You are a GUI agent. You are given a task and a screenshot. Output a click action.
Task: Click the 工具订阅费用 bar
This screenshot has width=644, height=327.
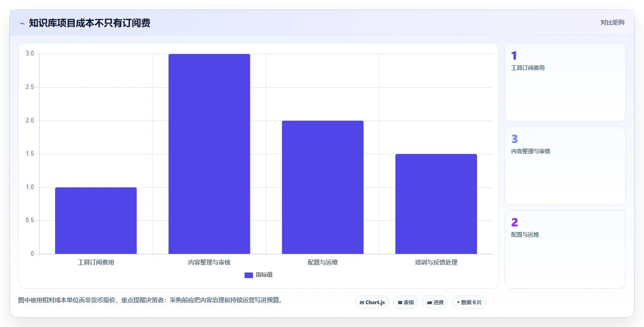coord(96,221)
